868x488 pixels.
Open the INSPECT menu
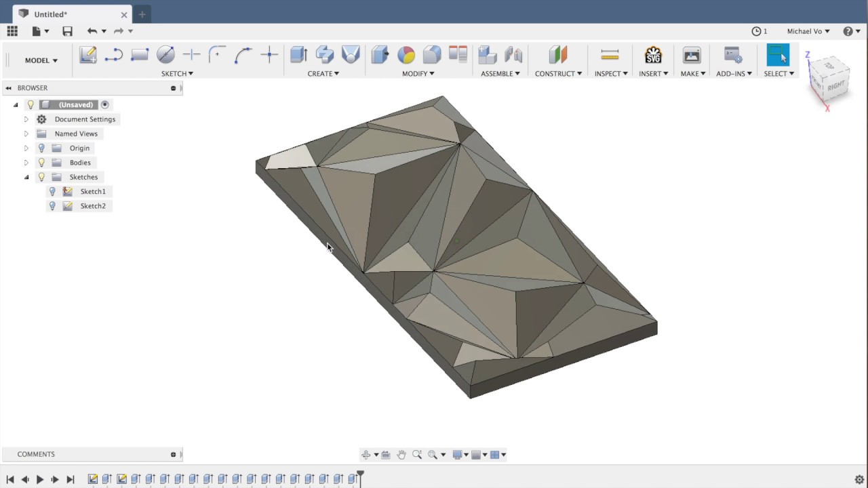[611, 73]
